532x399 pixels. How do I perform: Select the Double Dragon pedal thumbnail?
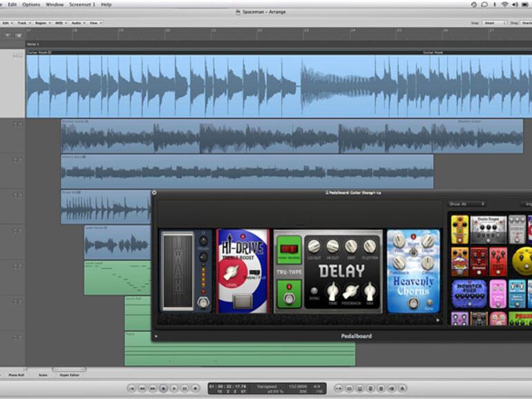[488, 229]
